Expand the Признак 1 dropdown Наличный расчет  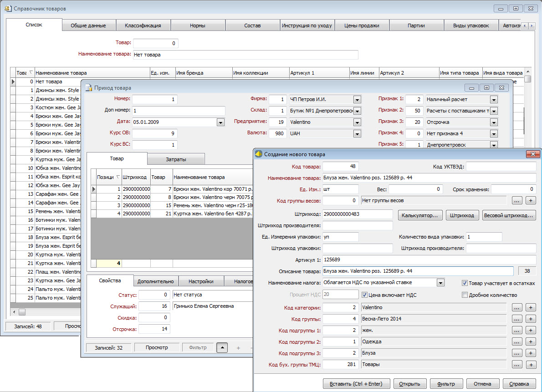click(x=494, y=100)
